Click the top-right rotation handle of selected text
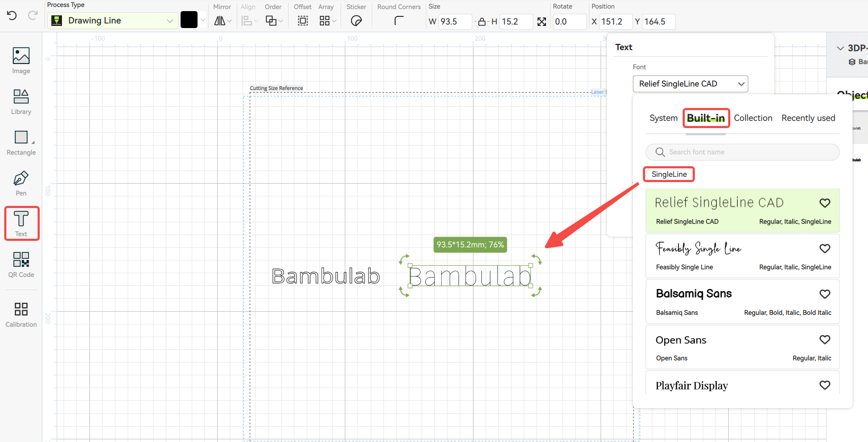 tap(536, 259)
